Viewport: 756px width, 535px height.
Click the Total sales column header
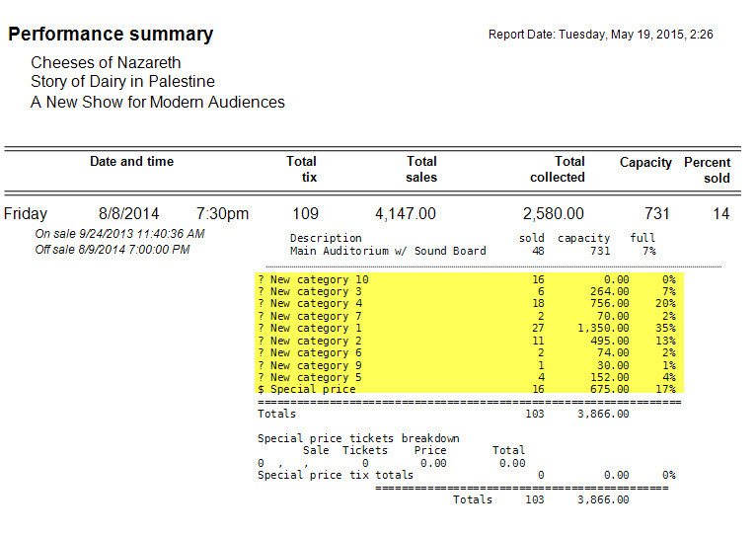coord(421,169)
